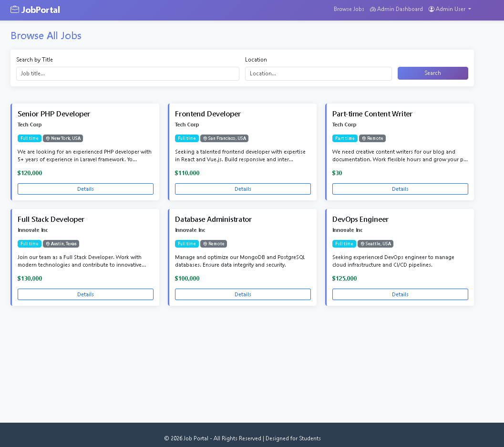Click Innovate Inc under DevOps Engineer
Image resolution: width=504 pixels, height=447 pixels.
tap(348, 230)
